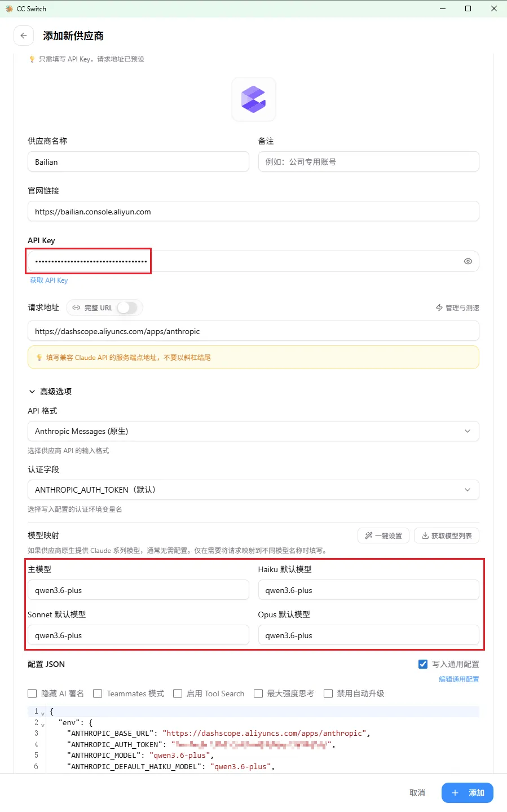The image size is (507, 812).
Task: Click the remarks input field
Action: (369, 162)
